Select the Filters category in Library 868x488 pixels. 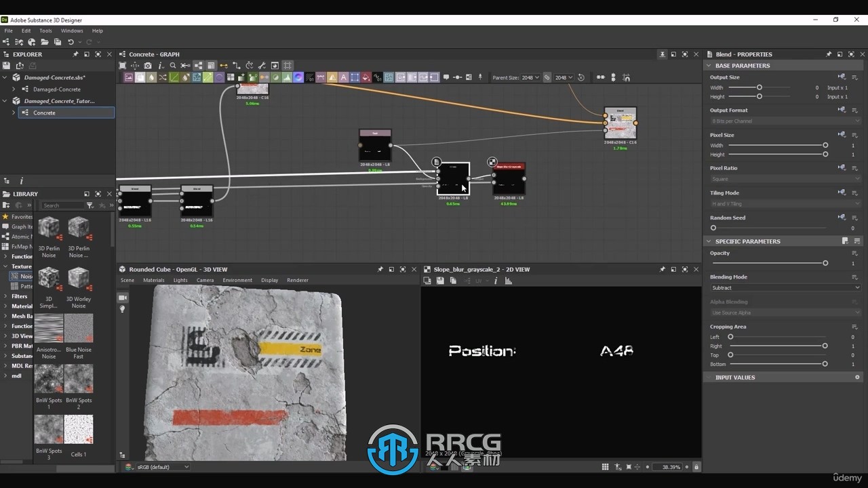click(x=19, y=296)
